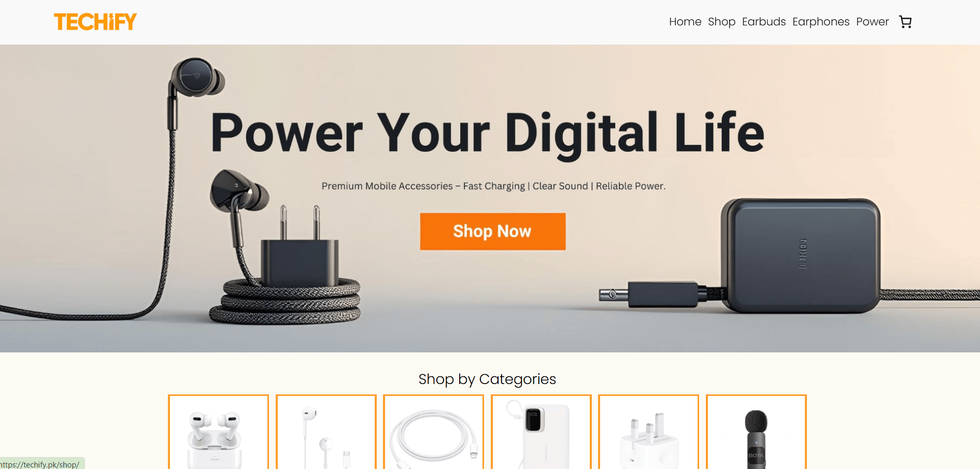
Task: Open the Earphones navigation link
Action: pos(821,22)
